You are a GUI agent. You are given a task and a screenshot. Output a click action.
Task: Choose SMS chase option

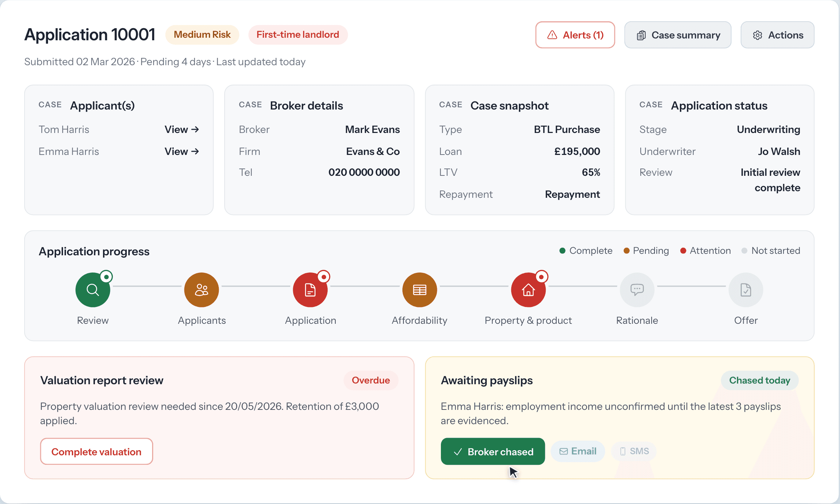click(x=634, y=451)
